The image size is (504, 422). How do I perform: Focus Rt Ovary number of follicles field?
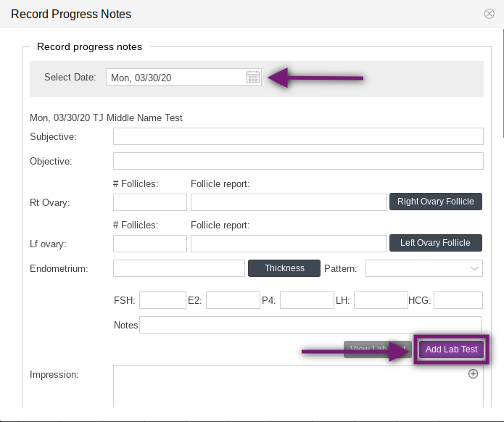(x=150, y=202)
